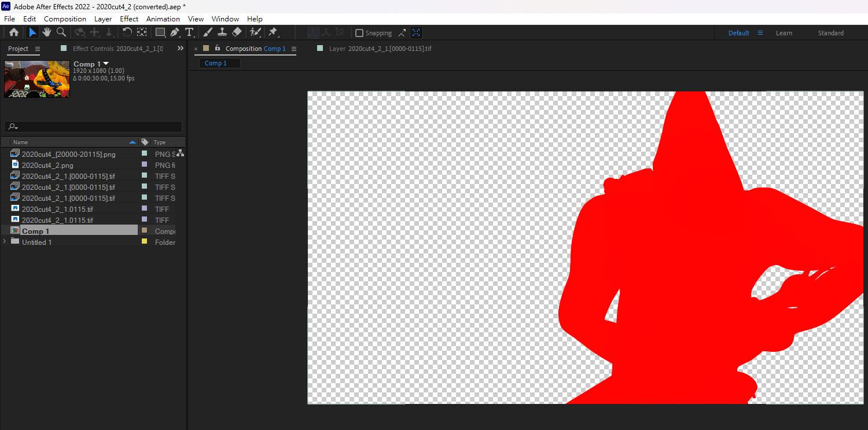Select the Untitled 1 folder row
The width and height of the screenshot is (868, 430).
pyautogui.click(x=88, y=242)
